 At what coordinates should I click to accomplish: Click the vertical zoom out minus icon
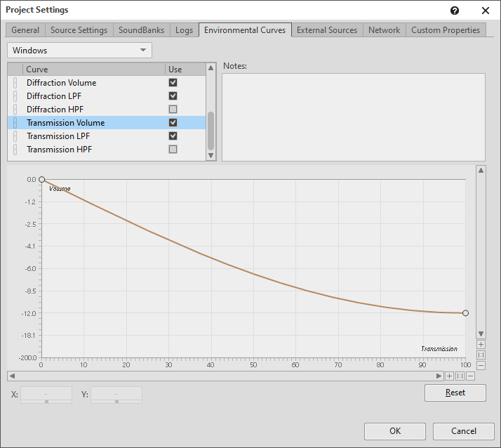click(481, 365)
